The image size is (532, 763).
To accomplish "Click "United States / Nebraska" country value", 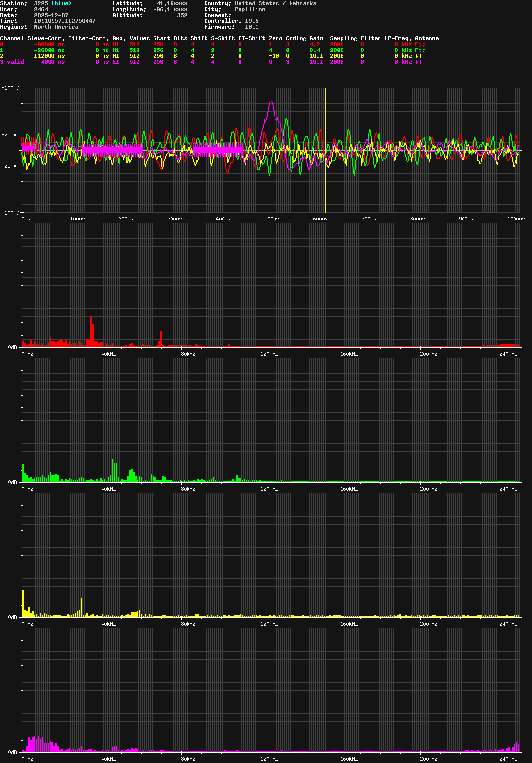I will tap(275, 3).
